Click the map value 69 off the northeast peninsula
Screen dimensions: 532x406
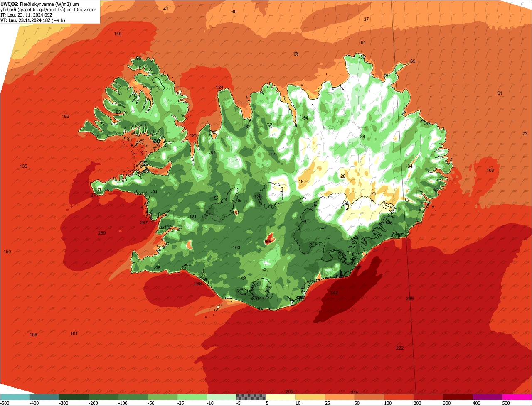click(413, 61)
